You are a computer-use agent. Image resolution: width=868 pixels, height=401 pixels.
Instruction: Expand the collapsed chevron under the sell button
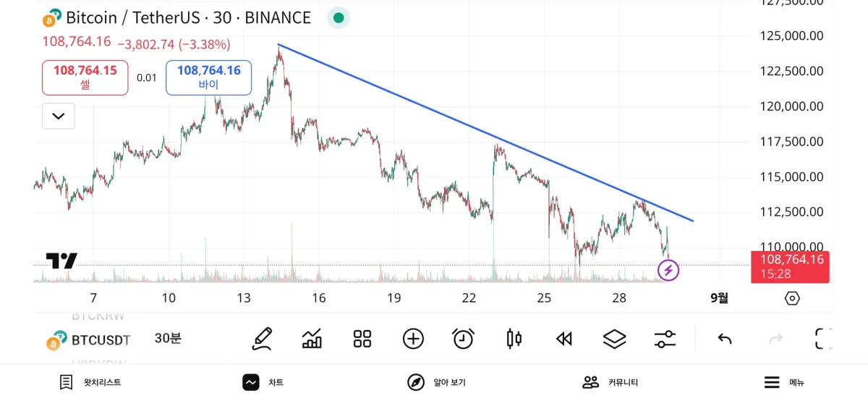(59, 116)
